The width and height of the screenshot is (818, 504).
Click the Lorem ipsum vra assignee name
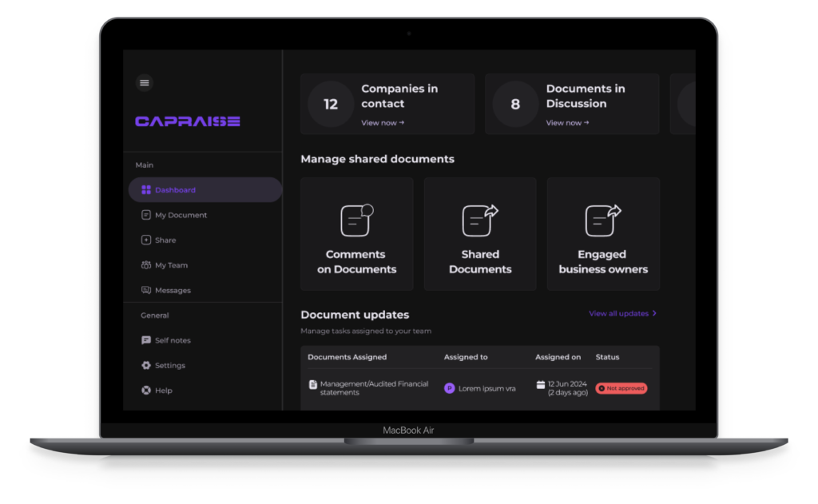(x=486, y=388)
